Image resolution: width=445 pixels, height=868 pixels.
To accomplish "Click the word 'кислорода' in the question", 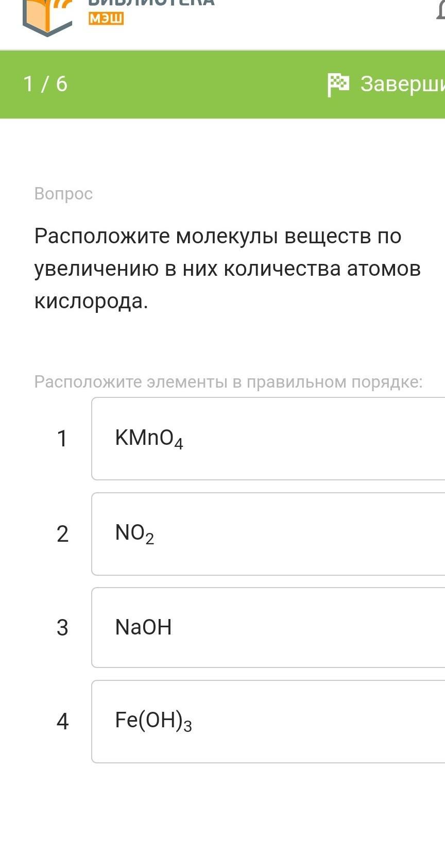I will click(x=91, y=301).
